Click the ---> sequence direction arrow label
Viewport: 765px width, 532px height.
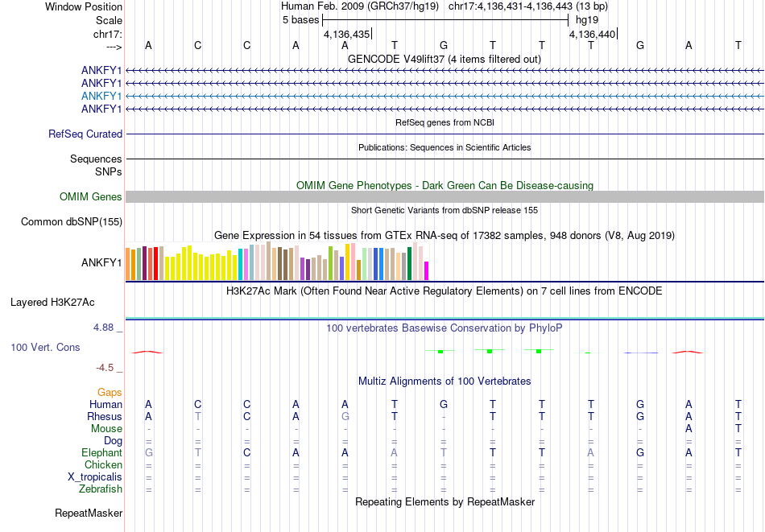click(x=114, y=47)
